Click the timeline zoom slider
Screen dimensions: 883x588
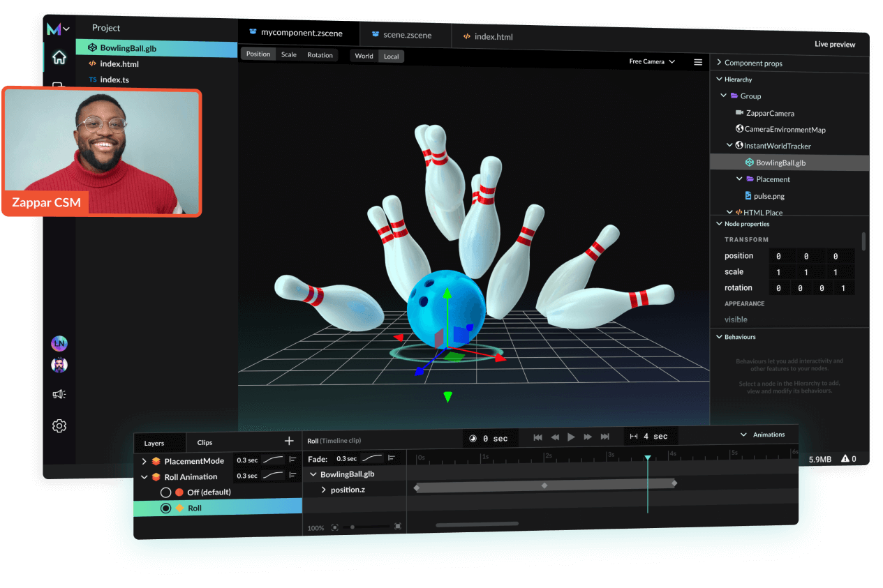pyautogui.click(x=353, y=527)
